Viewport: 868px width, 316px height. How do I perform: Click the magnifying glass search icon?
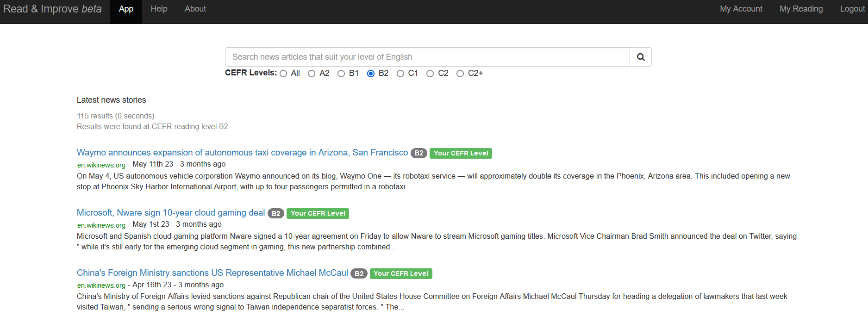point(640,57)
